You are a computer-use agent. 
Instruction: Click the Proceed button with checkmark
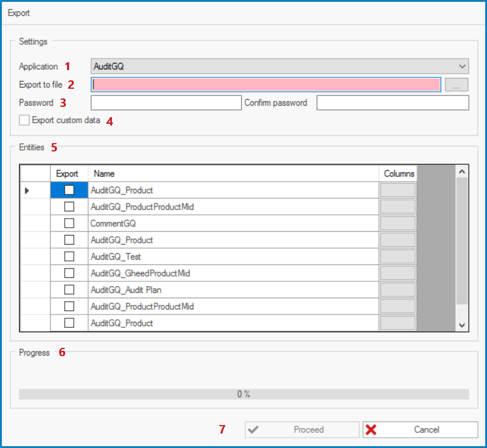click(302, 430)
